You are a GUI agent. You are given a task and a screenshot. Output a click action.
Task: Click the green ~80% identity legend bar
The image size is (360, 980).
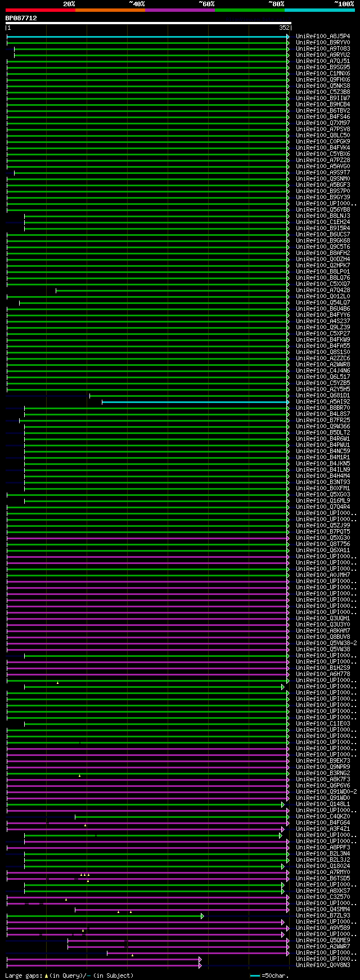point(250,10)
